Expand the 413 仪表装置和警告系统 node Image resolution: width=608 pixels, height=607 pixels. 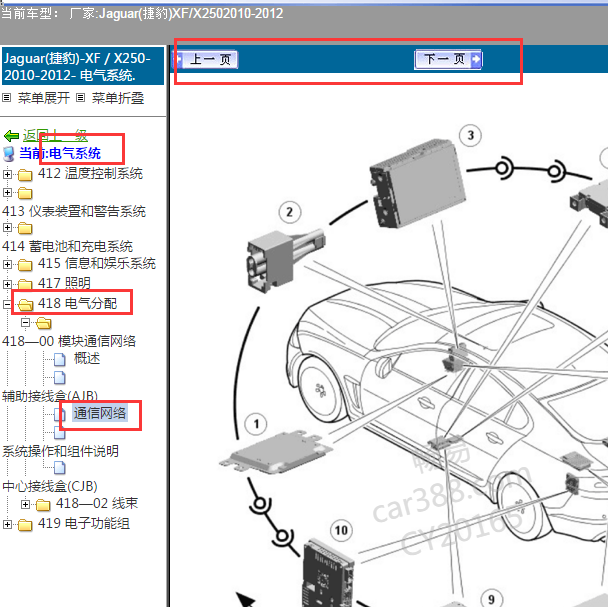7,192
